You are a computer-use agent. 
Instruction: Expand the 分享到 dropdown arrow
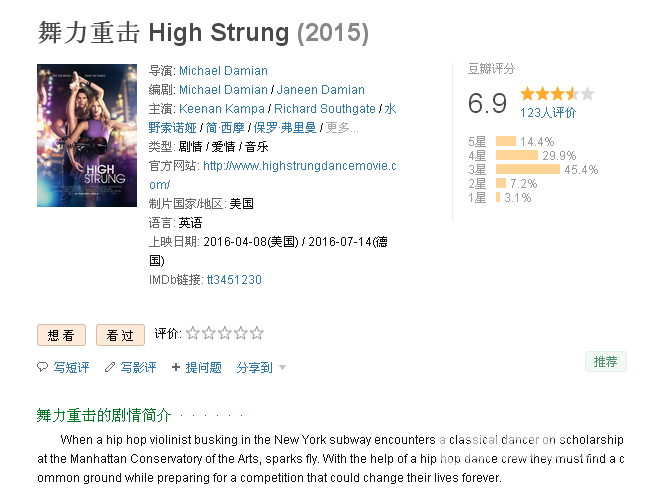point(283,367)
